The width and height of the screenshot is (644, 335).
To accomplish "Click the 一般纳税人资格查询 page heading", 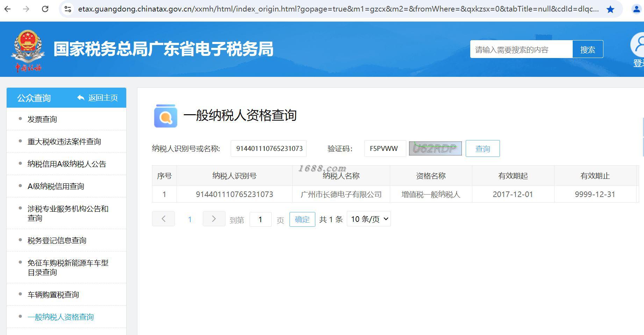I will click(240, 115).
